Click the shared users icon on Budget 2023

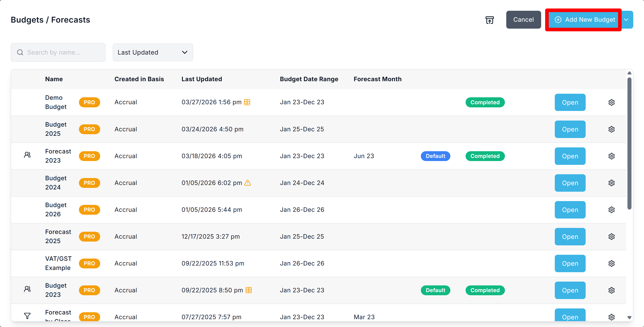27,289
